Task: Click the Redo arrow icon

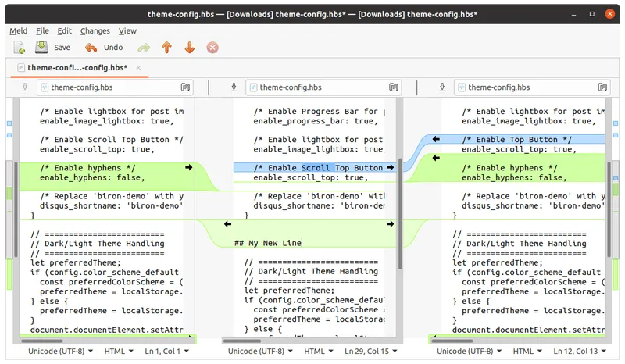Action: (144, 48)
